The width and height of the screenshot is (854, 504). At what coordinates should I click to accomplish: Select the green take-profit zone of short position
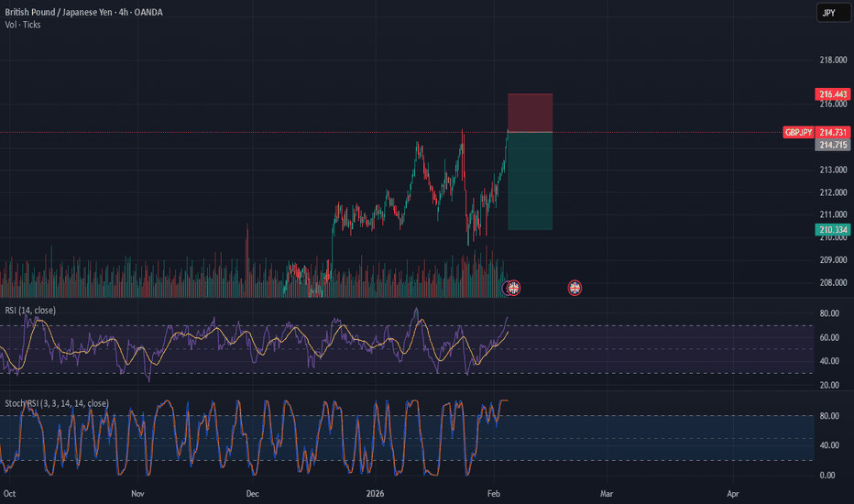coord(530,181)
